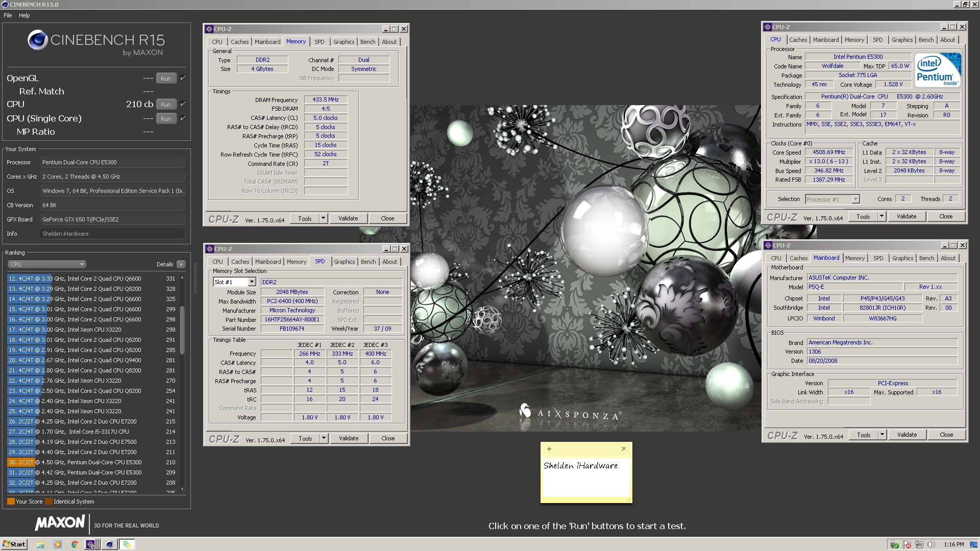Click the CPU tab window's CPU-Z title icon
The width and height of the screenshot is (980, 551).
click(x=768, y=27)
